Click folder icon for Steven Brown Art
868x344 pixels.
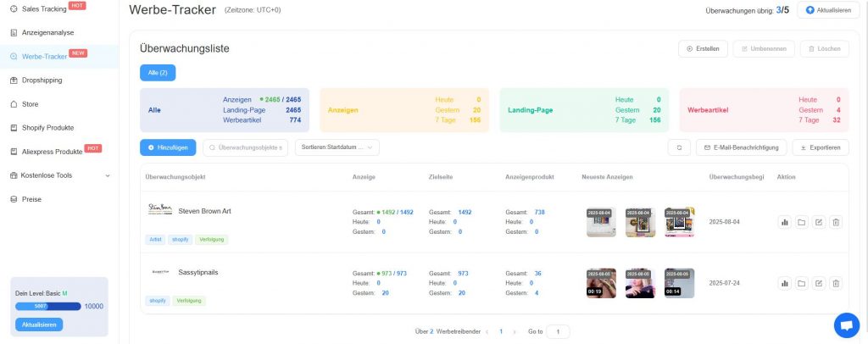pyautogui.click(x=802, y=222)
